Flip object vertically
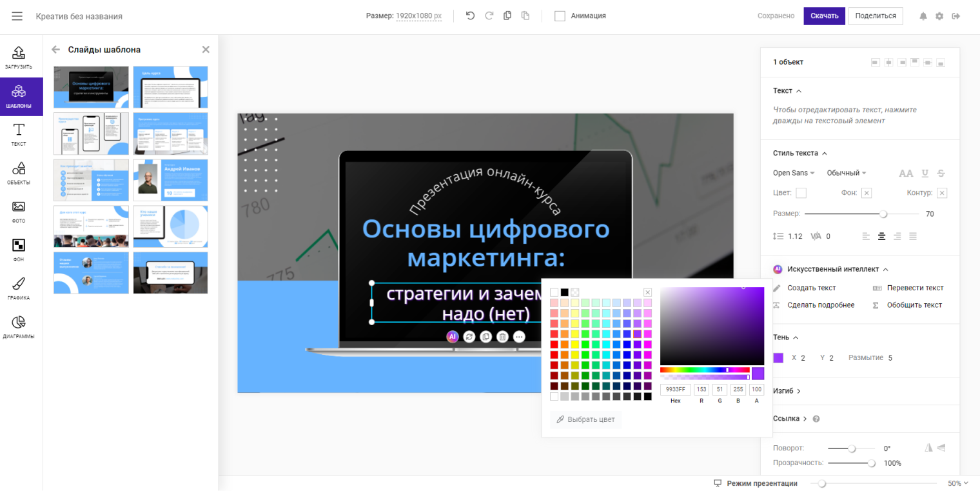The width and height of the screenshot is (980, 491). tap(941, 448)
